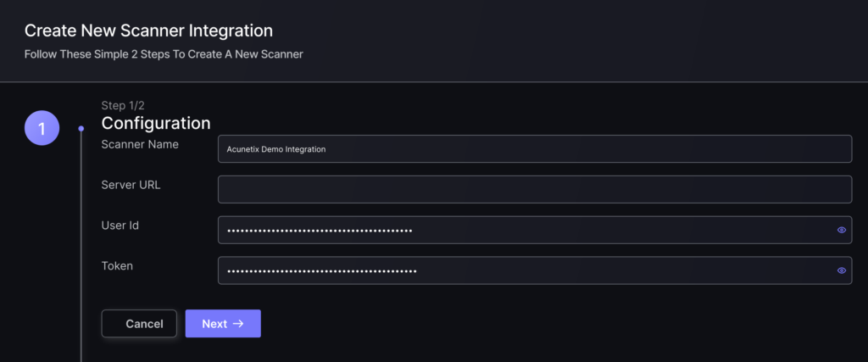Focus the masked Token field
Viewport: 868px width, 362px height.
pyautogui.click(x=535, y=270)
